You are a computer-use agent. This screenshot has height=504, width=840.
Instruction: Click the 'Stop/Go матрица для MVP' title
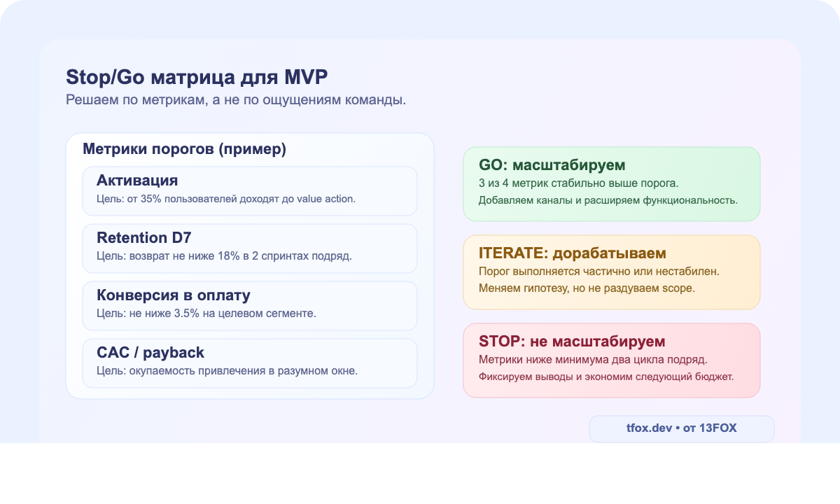pyautogui.click(x=196, y=78)
